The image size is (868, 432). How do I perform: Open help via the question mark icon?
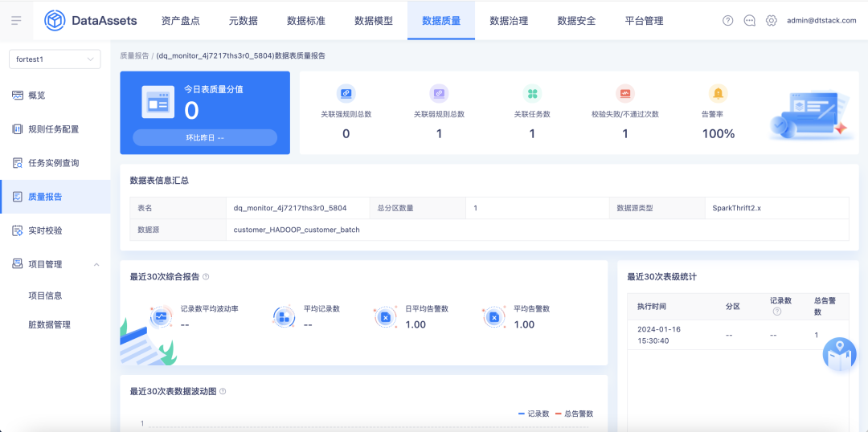pos(728,21)
